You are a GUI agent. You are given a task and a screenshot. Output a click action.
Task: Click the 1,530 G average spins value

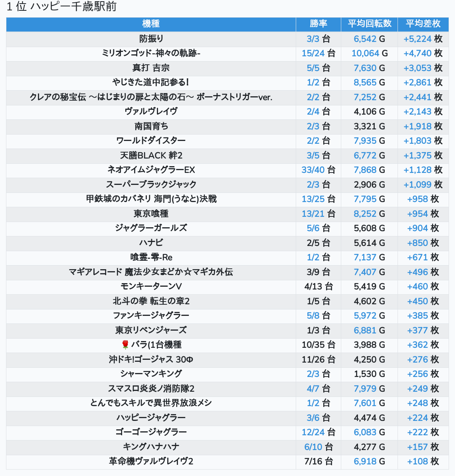click(370, 374)
